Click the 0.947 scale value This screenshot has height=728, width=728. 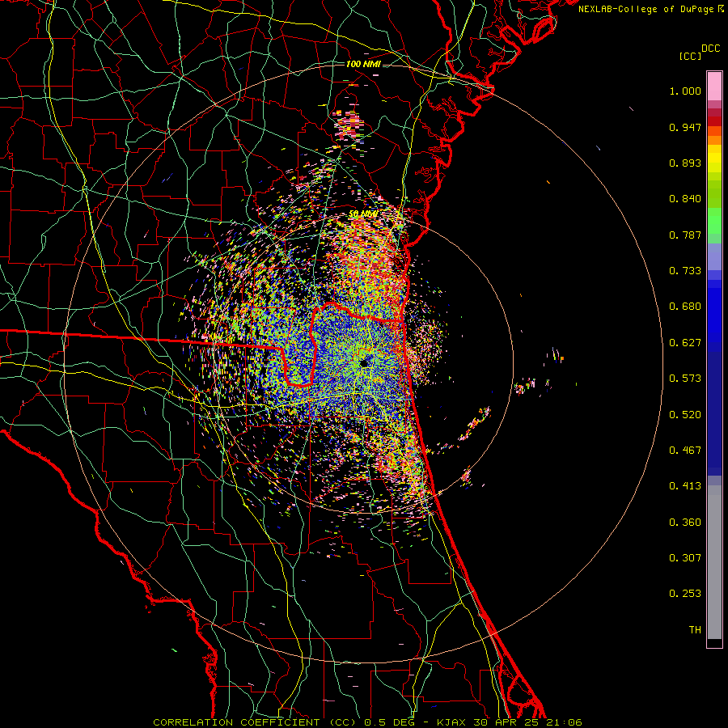click(685, 127)
